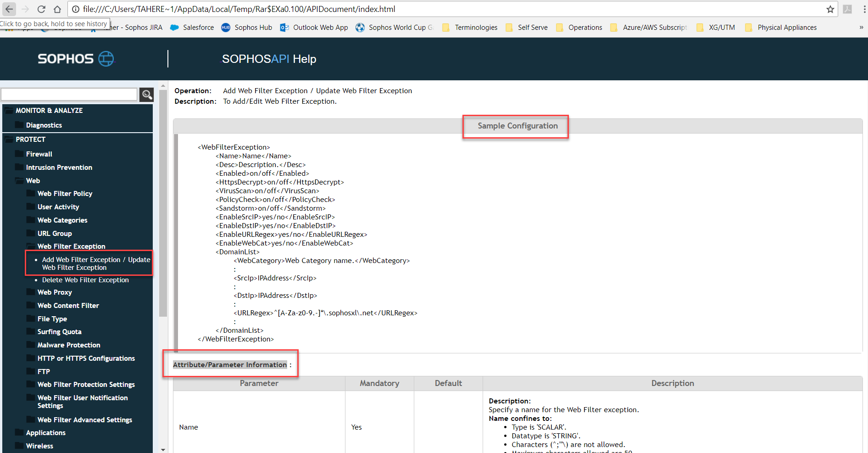Open the Salesforce bookmark

click(192, 28)
